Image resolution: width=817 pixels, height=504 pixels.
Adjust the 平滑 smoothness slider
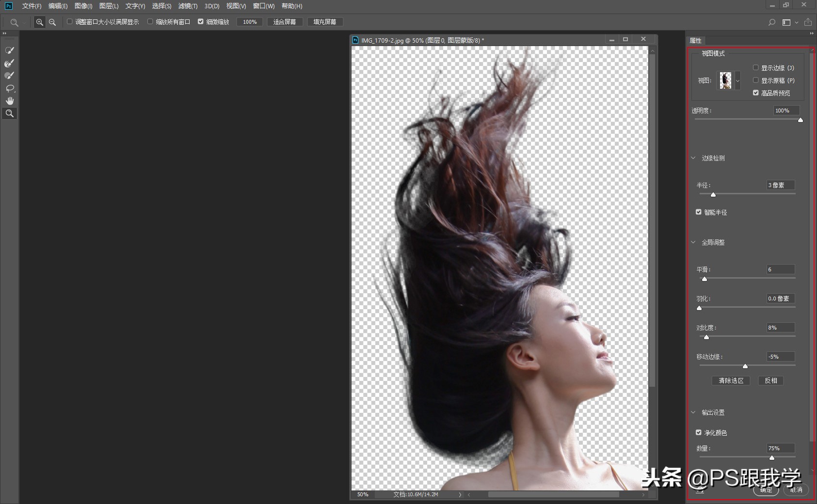(x=705, y=279)
